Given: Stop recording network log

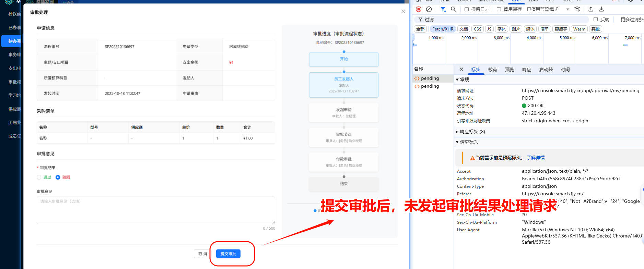Looking at the screenshot, I should click(x=419, y=9).
